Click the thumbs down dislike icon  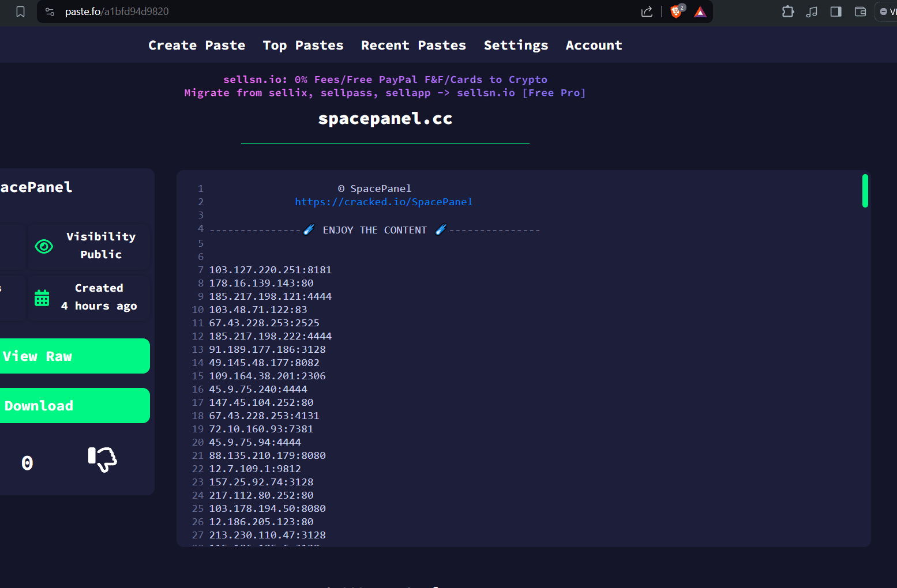102,459
